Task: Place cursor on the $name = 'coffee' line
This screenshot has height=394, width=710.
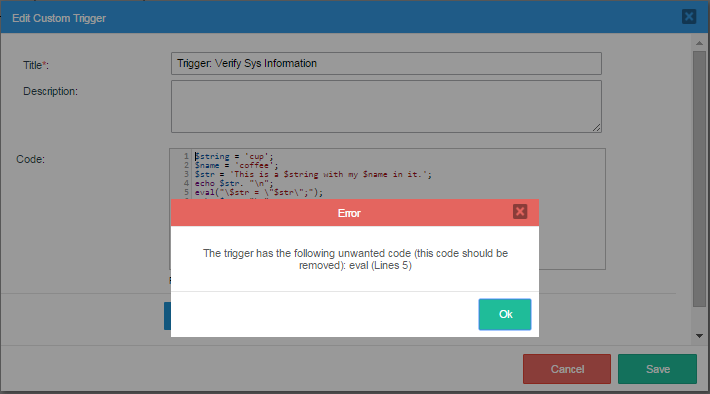Action: (x=236, y=165)
